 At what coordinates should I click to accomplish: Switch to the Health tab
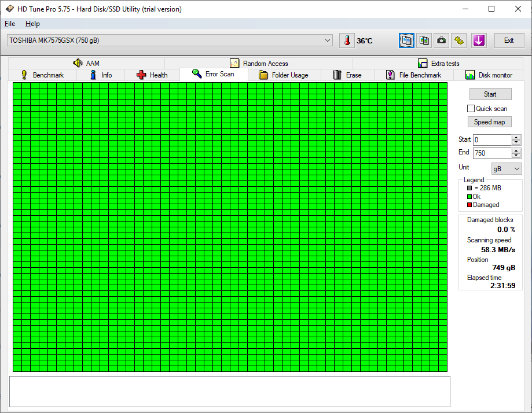point(152,75)
